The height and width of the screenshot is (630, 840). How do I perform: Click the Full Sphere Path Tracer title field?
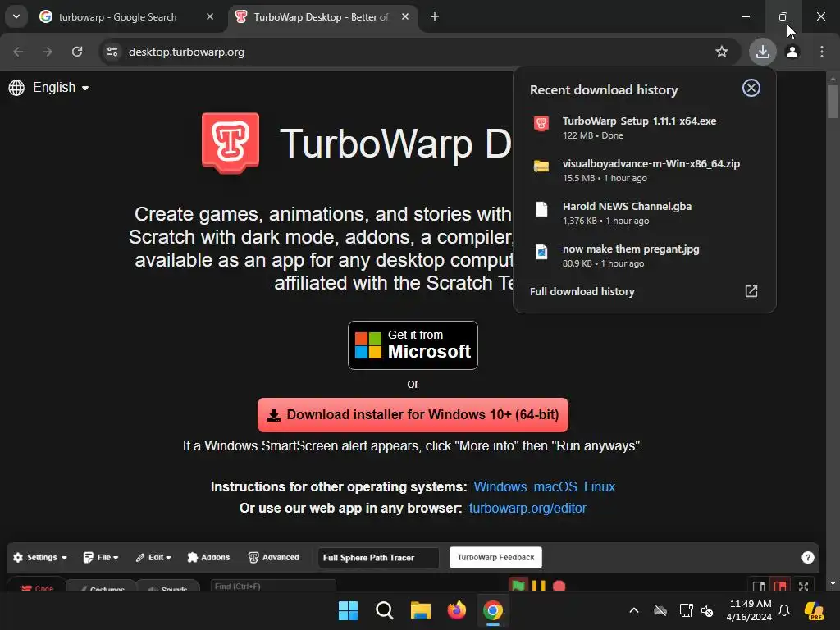(378, 557)
